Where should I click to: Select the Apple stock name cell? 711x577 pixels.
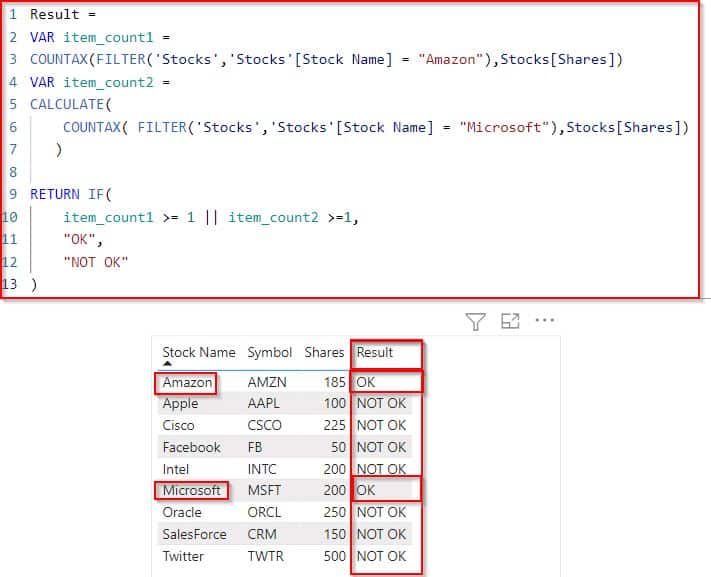(x=180, y=403)
